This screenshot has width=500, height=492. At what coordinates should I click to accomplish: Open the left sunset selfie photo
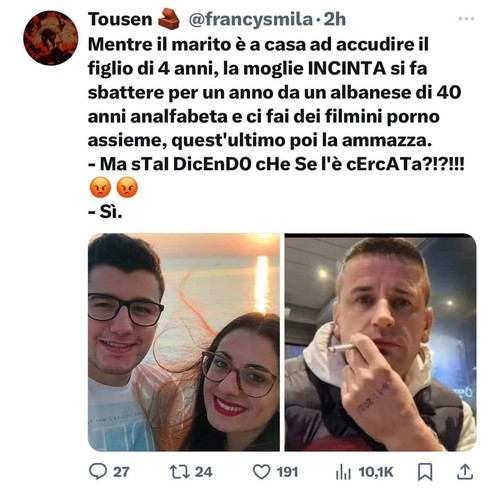[184, 342]
